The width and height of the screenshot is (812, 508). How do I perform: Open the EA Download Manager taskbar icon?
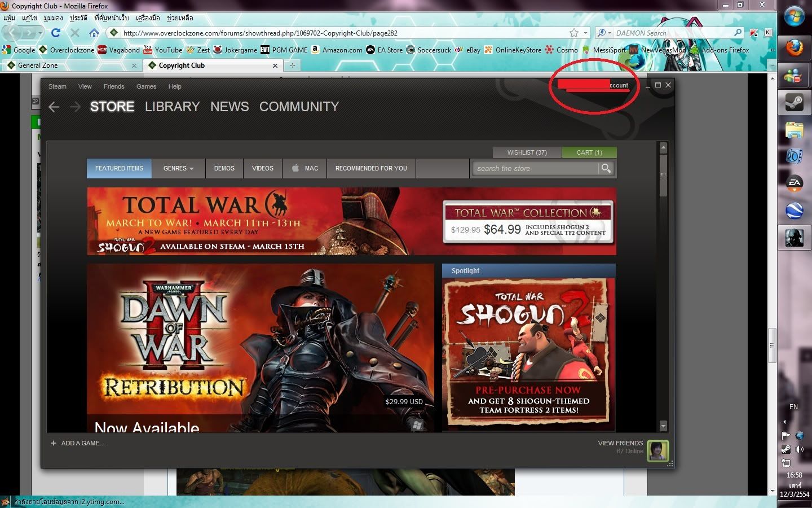click(794, 184)
